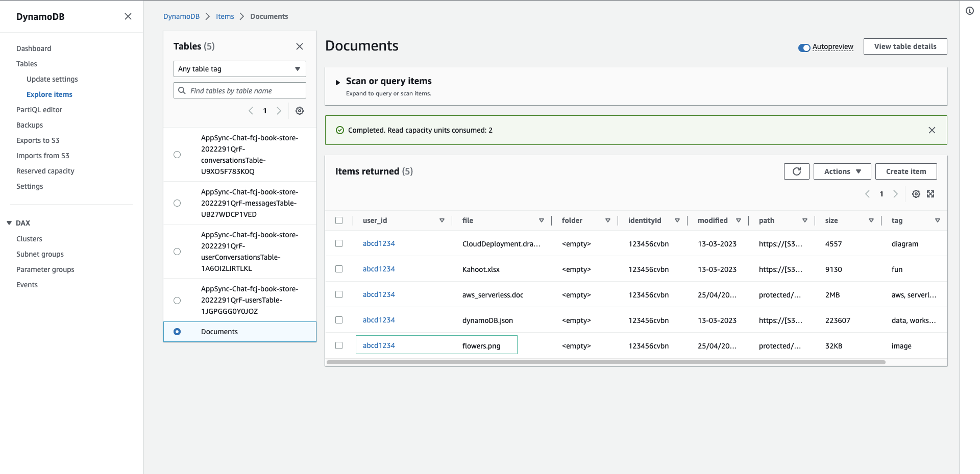Viewport: 980px width, 474px height.
Task: Refresh the items returned list
Action: coord(797,171)
